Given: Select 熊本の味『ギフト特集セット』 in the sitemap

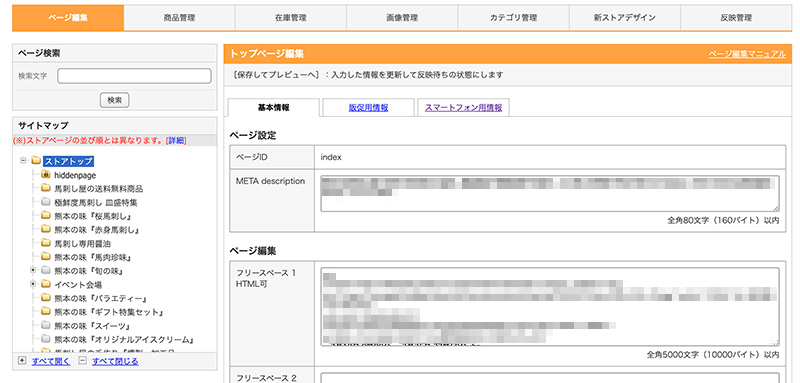Looking at the screenshot, I should pos(109,312).
